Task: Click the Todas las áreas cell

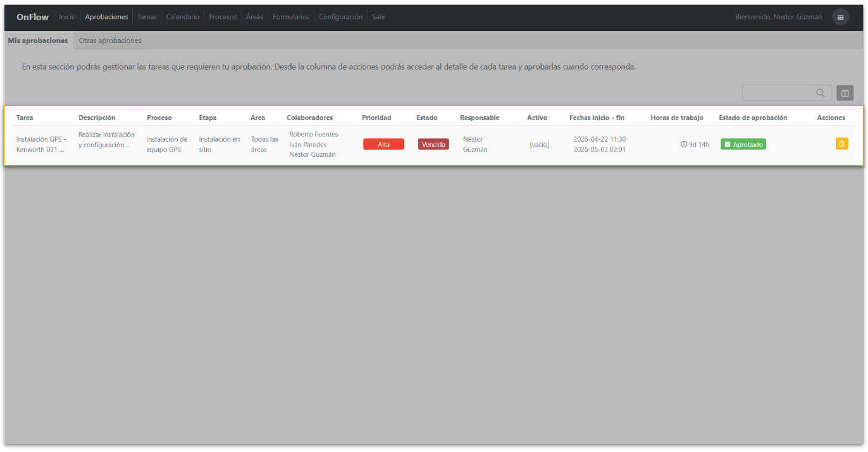Action: coord(264,144)
